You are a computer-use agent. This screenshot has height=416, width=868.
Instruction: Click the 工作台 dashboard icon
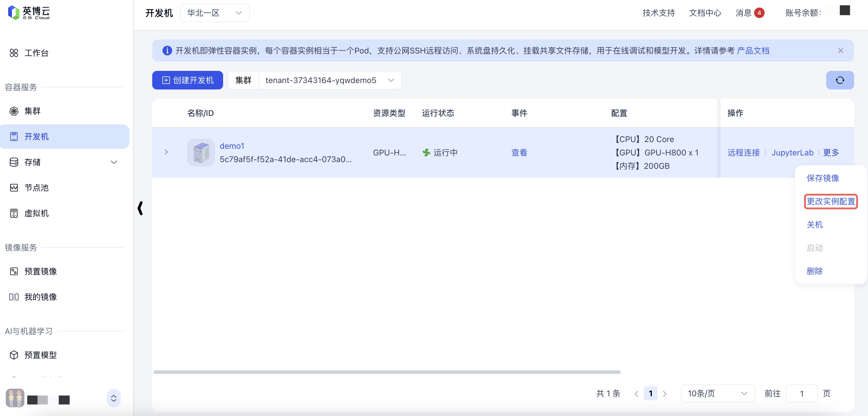[14, 53]
